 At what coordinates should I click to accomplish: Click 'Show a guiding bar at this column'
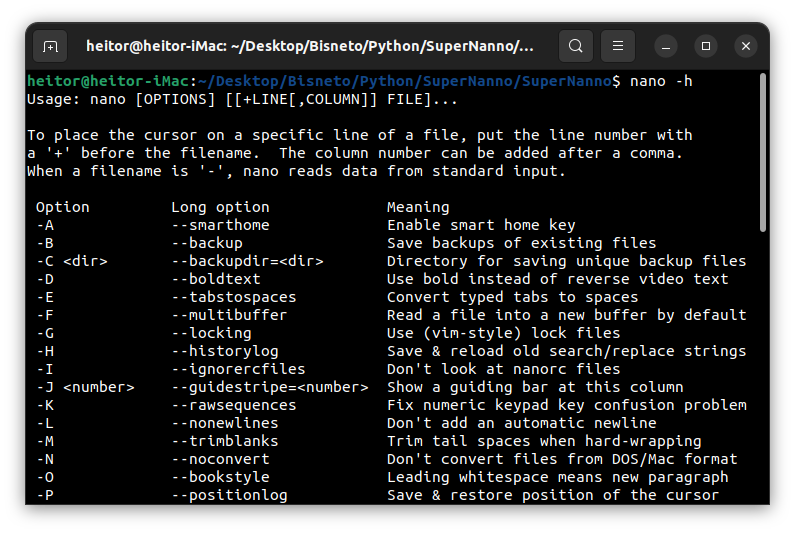(x=535, y=387)
